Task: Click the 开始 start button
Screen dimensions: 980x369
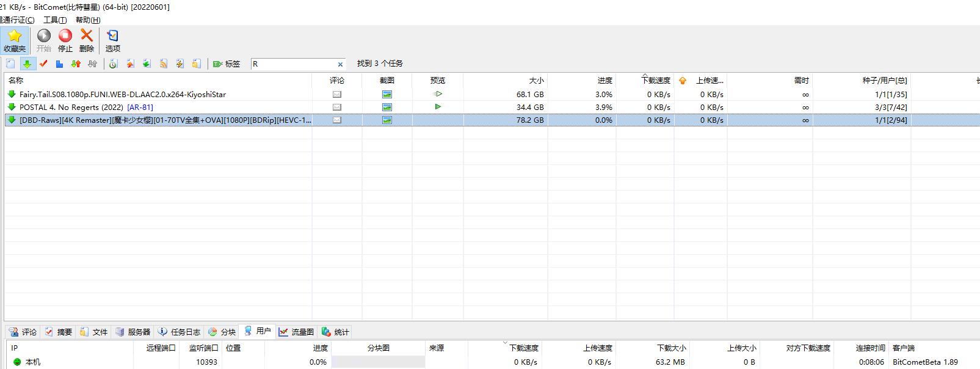Action: tap(44, 41)
